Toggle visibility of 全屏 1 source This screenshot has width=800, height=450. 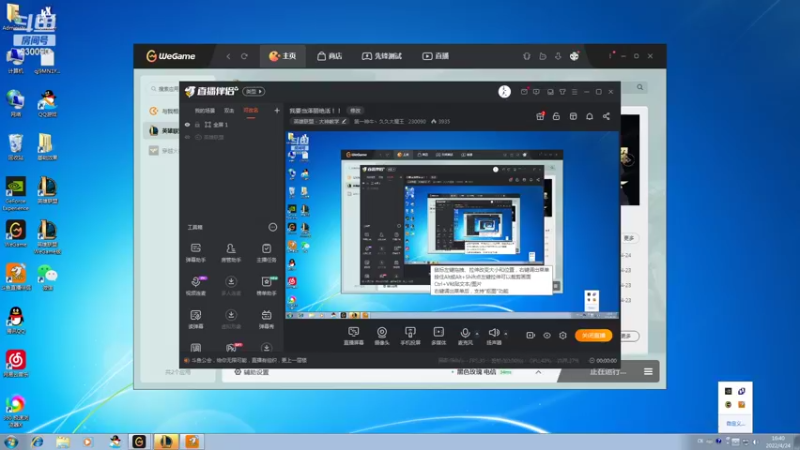tap(187, 124)
